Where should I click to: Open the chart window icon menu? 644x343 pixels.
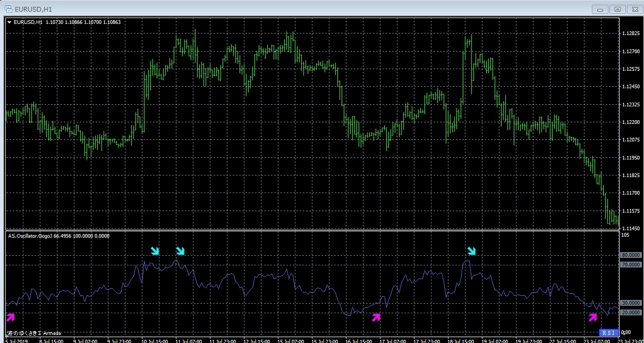point(9,9)
